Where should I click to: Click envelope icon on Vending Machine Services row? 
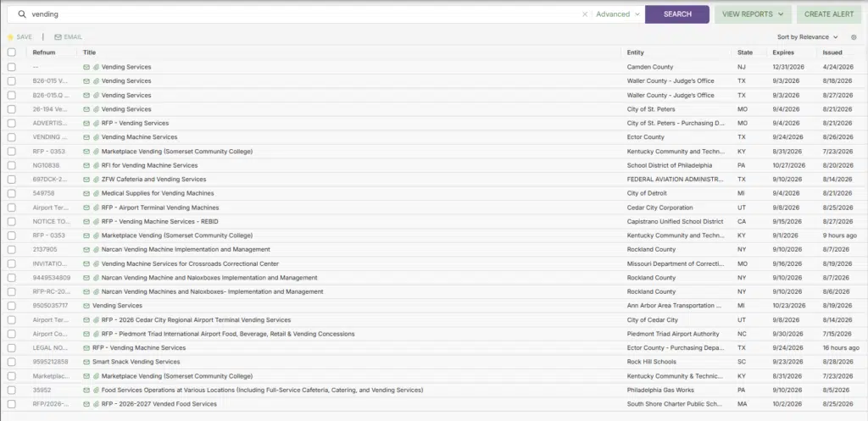(86, 137)
